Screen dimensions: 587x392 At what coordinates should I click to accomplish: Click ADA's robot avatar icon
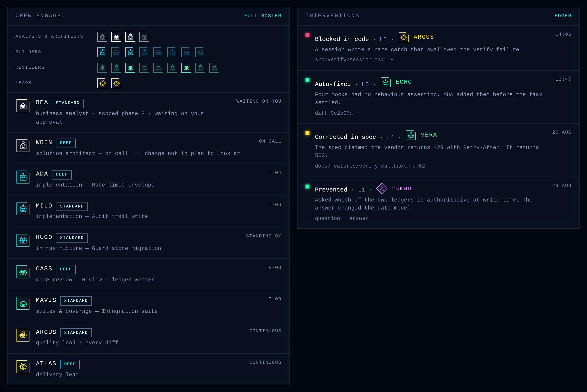pos(23,177)
